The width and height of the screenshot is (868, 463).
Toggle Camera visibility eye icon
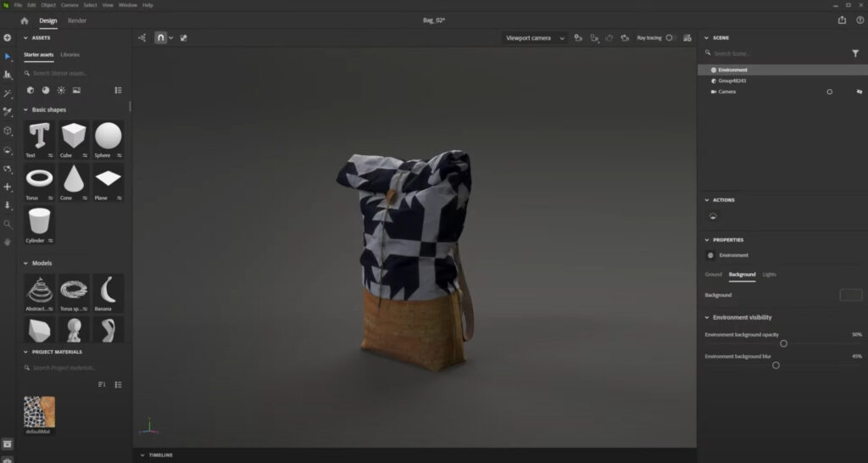point(860,92)
